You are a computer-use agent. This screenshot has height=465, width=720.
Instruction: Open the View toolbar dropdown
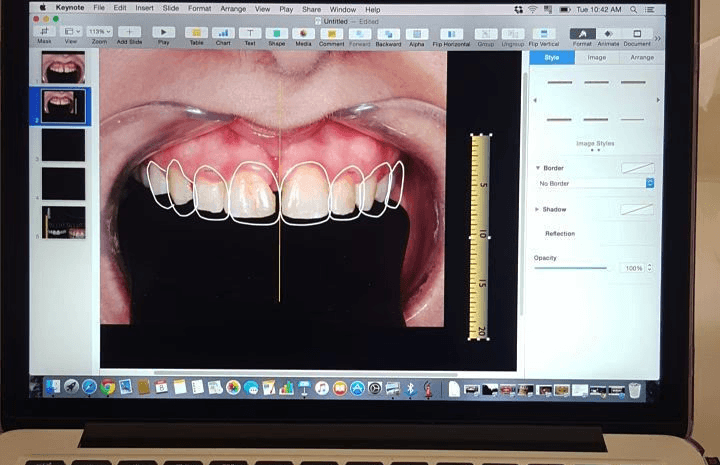(71, 31)
